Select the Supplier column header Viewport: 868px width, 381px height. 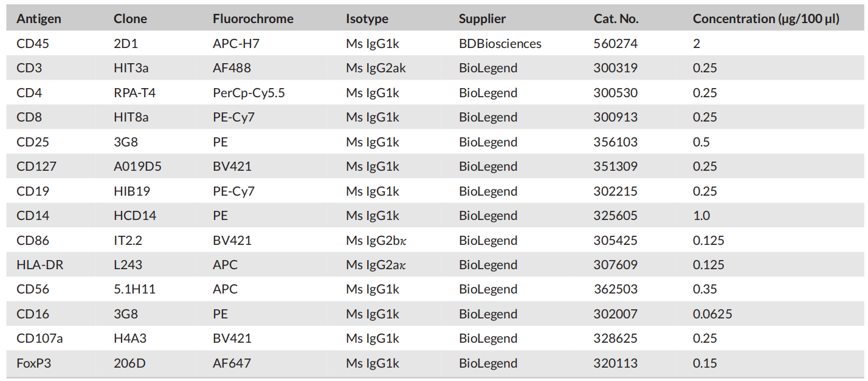(482, 19)
